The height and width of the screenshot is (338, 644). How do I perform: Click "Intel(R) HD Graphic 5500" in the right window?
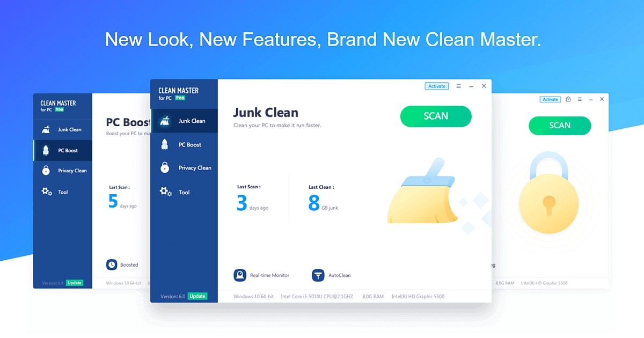(x=544, y=283)
